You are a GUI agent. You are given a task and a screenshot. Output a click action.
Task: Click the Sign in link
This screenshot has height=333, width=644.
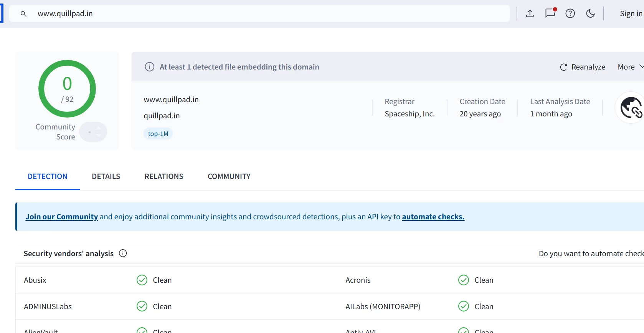[631, 13]
